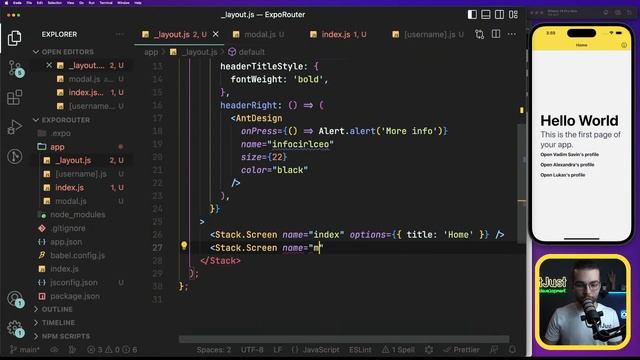The height and width of the screenshot is (360, 640).
Task: Click the editor horizontal scrollbar
Action: click(x=344, y=339)
